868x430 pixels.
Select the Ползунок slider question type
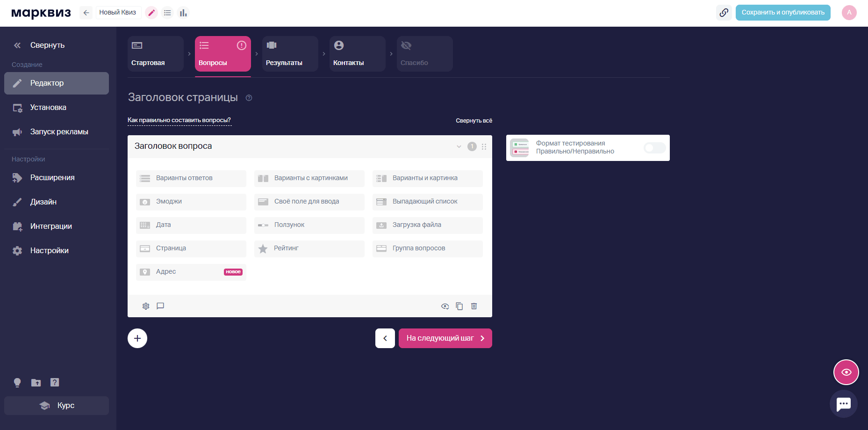309,225
